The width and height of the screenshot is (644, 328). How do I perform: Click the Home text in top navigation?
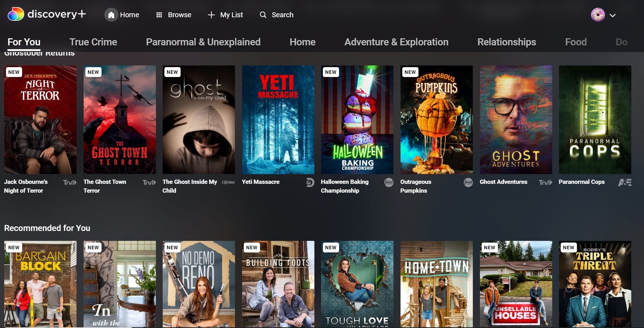point(130,15)
